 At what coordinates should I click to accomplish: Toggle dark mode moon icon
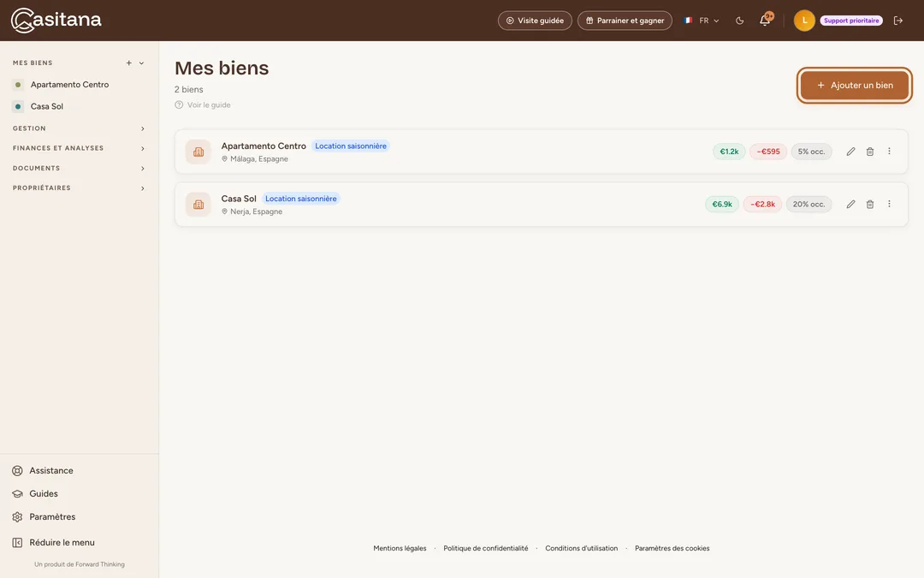pos(739,21)
